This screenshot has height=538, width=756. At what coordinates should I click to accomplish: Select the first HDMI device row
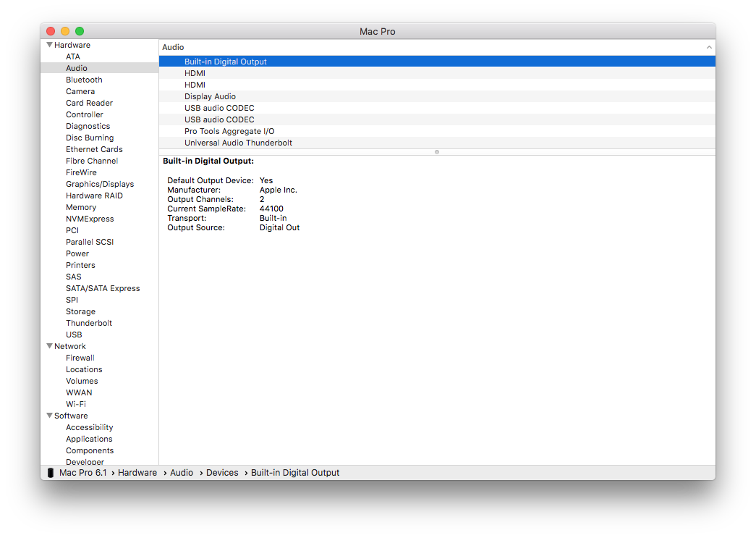[x=437, y=73]
